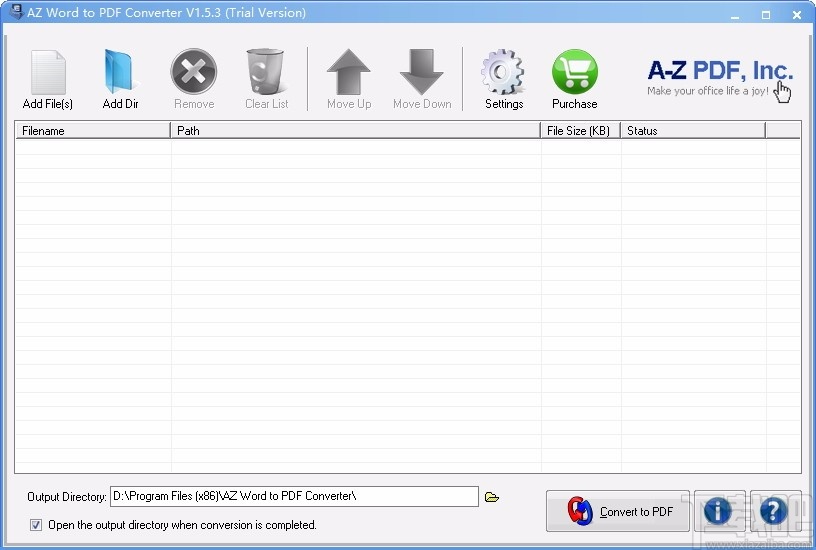Click the Move Up arrow icon
This screenshot has width=816, height=550.
click(349, 72)
